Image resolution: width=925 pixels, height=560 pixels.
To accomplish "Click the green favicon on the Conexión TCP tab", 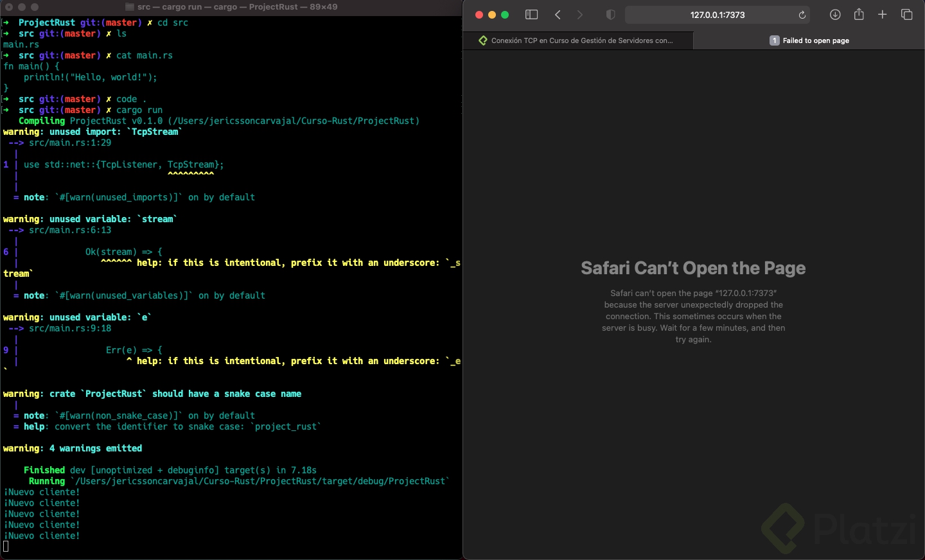I will pos(482,40).
